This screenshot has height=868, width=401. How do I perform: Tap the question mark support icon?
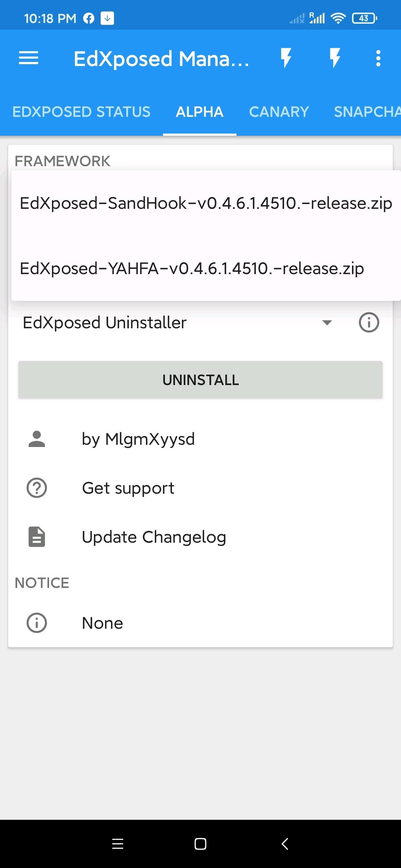click(x=37, y=488)
